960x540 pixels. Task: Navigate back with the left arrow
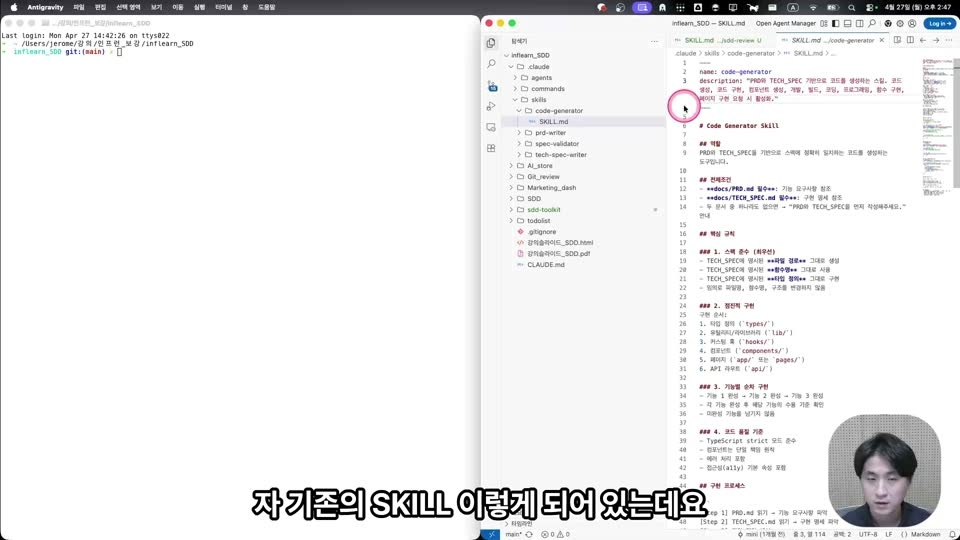click(x=923, y=40)
